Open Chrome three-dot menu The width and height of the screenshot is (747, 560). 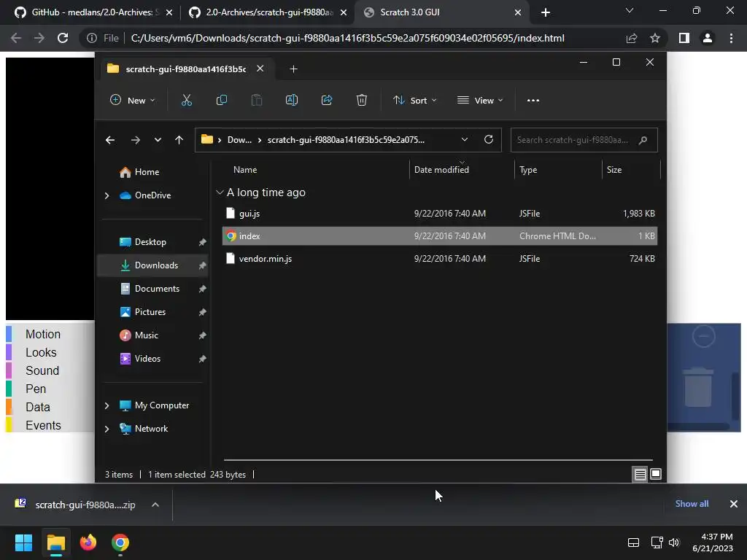(731, 38)
